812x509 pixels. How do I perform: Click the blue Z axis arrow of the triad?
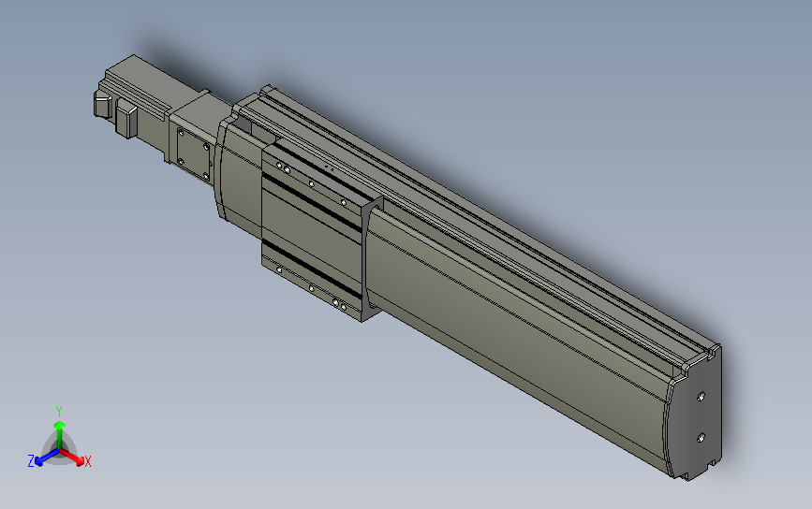pyautogui.click(x=47, y=458)
